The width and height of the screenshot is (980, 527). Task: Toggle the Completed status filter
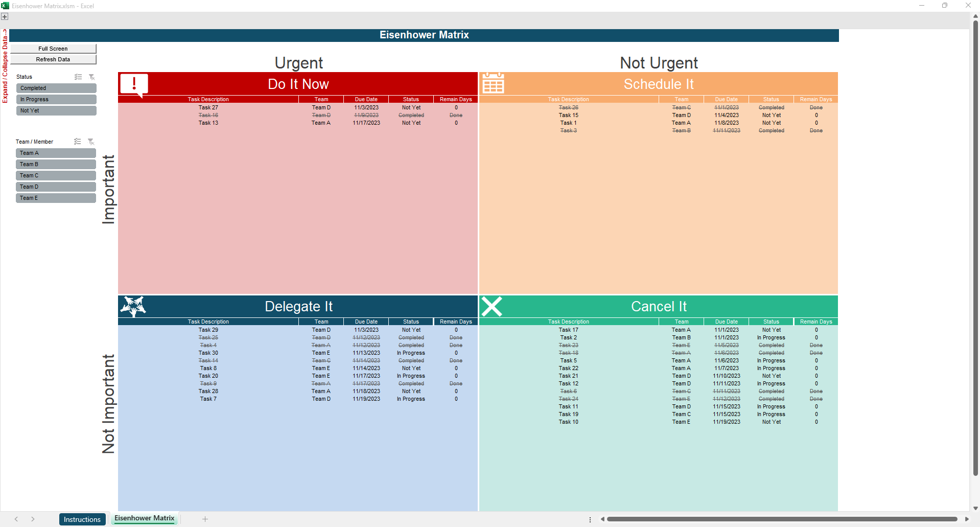[x=56, y=88]
